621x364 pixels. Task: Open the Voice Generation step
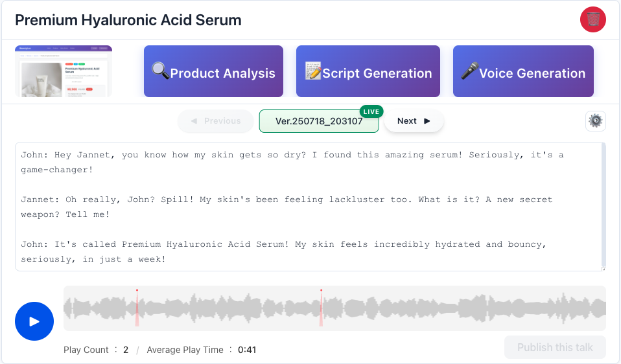tap(523, 71)
